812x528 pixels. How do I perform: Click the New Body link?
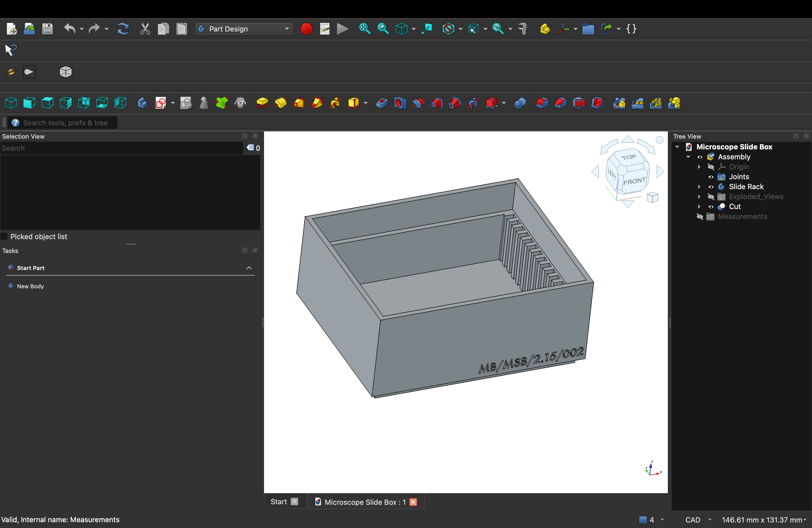(30, 286)
